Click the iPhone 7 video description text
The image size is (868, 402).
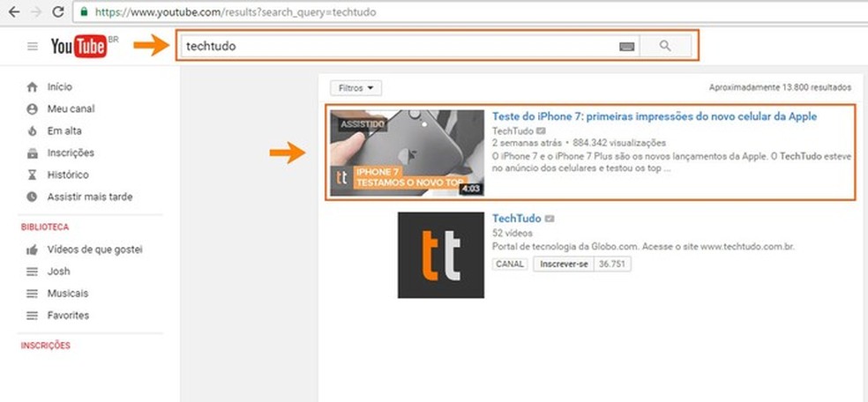(x=671, y=163)
